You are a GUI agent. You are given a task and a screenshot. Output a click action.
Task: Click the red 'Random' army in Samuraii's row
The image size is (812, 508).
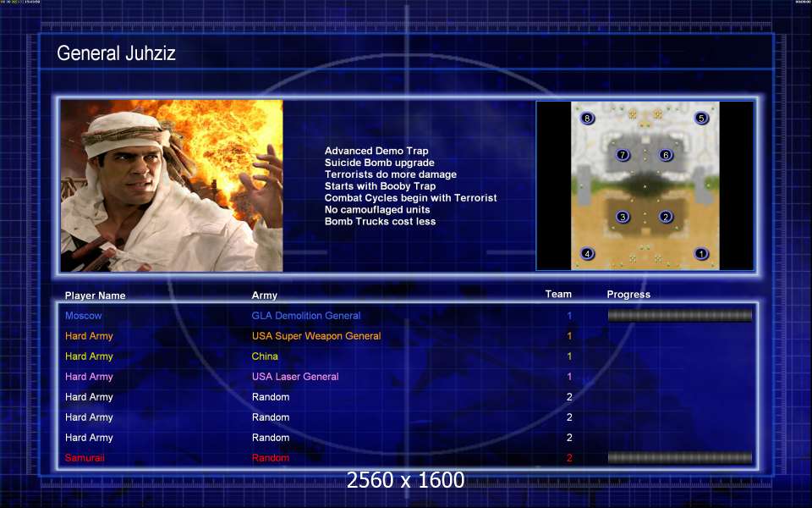point(271,458)
